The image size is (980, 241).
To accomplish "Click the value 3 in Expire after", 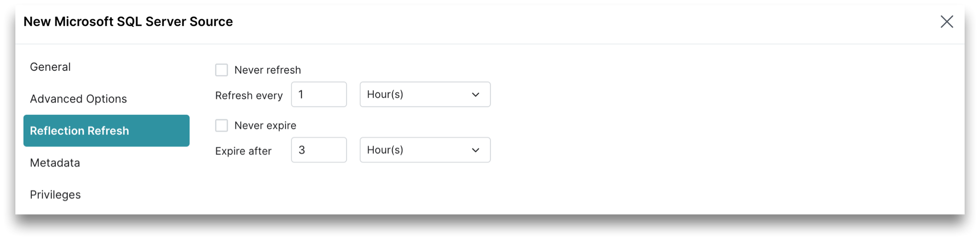I will click(x=302, y=150).
